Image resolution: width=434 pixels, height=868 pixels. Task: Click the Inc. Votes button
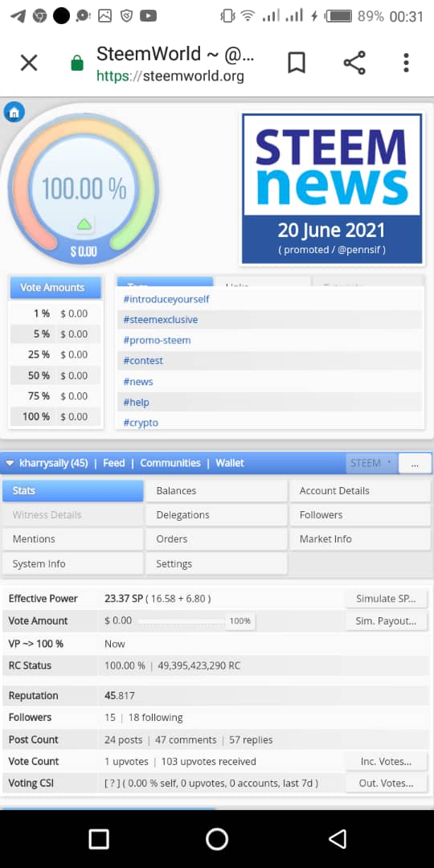coord(386,762)
